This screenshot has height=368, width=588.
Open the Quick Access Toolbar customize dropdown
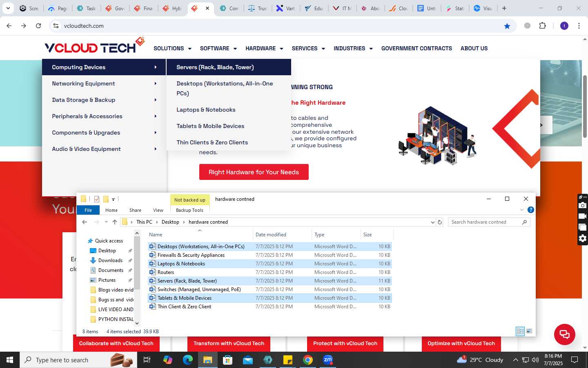coord(113,200)
